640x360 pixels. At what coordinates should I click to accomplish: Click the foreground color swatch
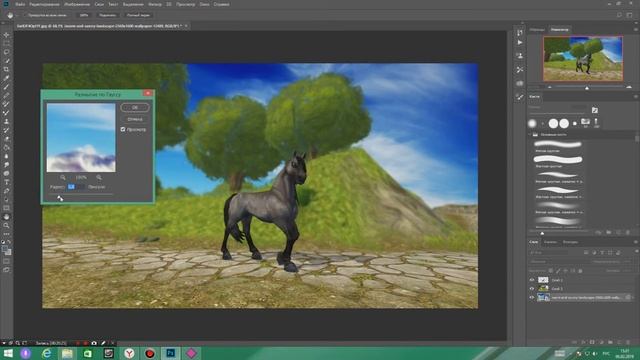(x=4, y=249)
